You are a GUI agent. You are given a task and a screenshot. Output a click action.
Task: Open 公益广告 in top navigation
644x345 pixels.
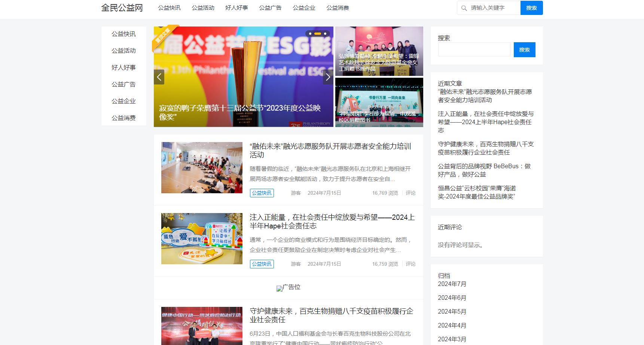(270, 8)
